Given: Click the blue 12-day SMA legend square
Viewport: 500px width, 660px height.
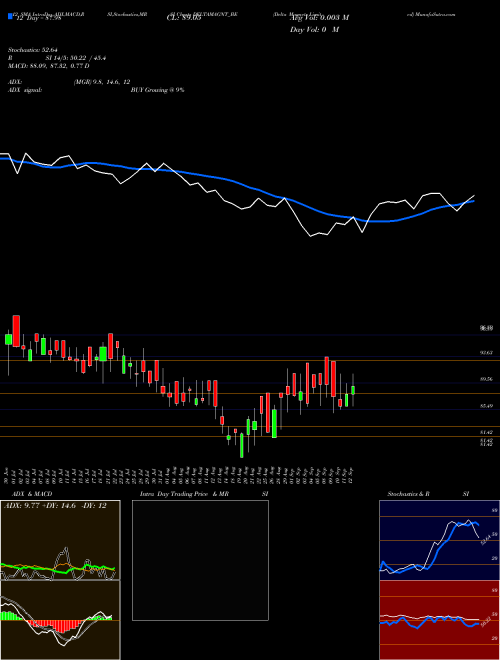Looking at the screenshot, I should (x=11, y=17).
